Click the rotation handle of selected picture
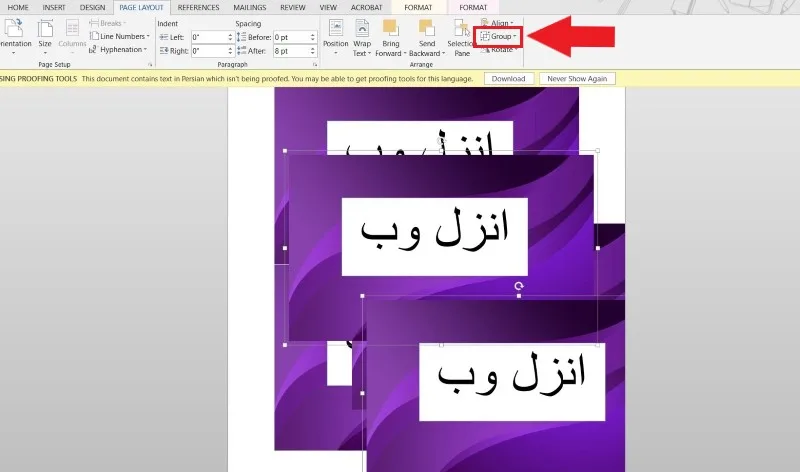The image size is (800, 472). point(518,286)
